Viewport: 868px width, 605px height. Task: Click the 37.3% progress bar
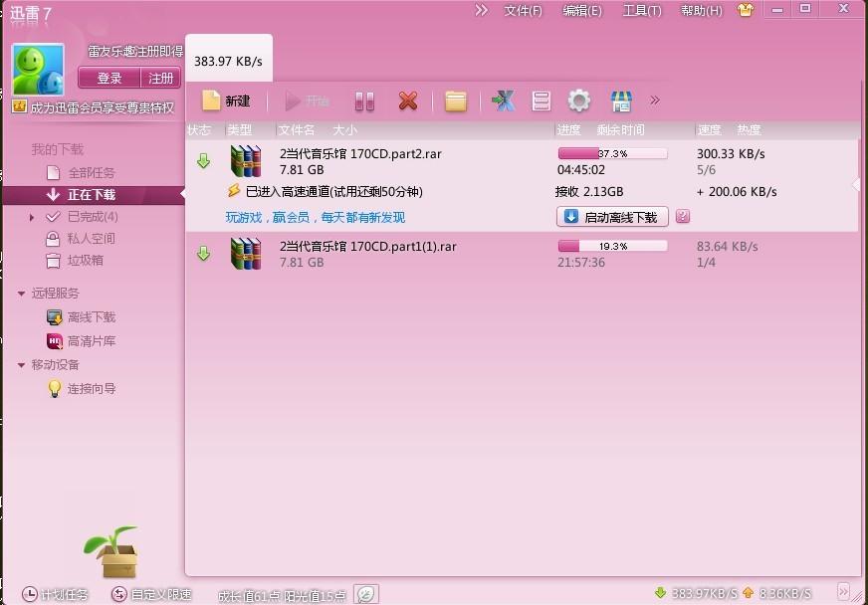pos(612,153)
